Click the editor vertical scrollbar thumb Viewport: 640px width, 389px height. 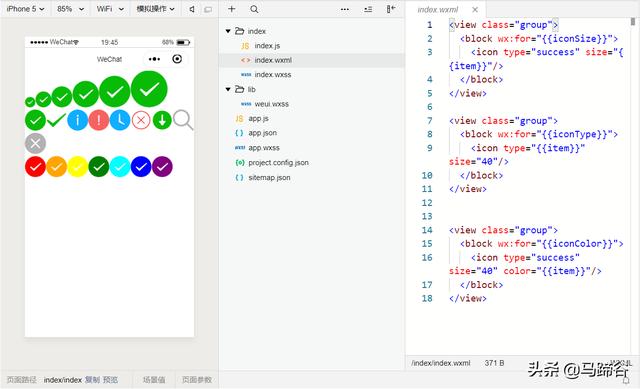[x=633, y=21]
